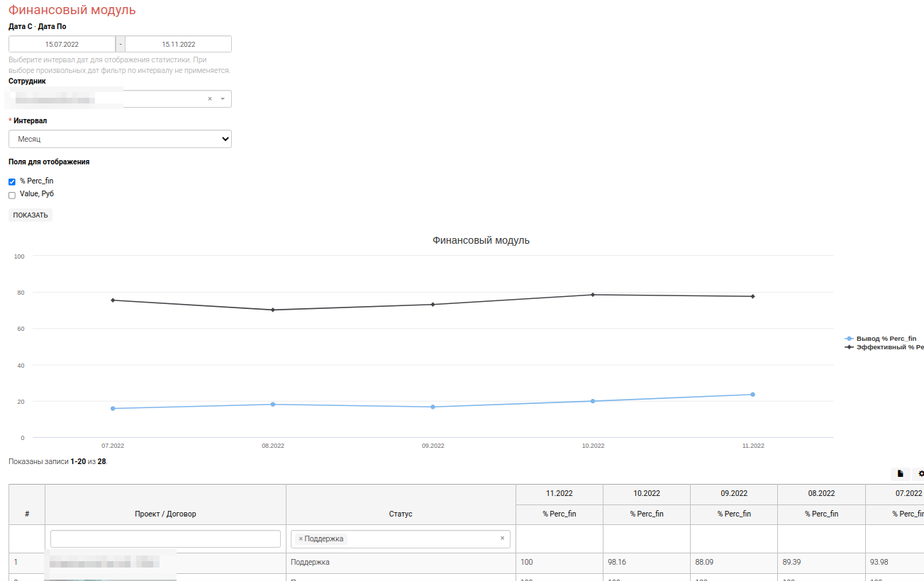Screen dimensions: 924x581
Task: Click the export file icon above the table
Action: [x=900, y=474]
